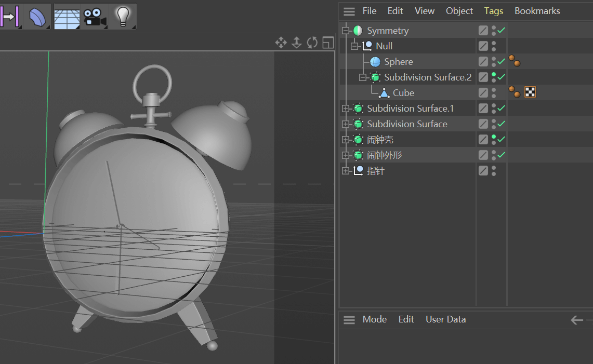
Task: Open the bend deformer tool icon
Action: pyautogui.click(x=37, y=17)
